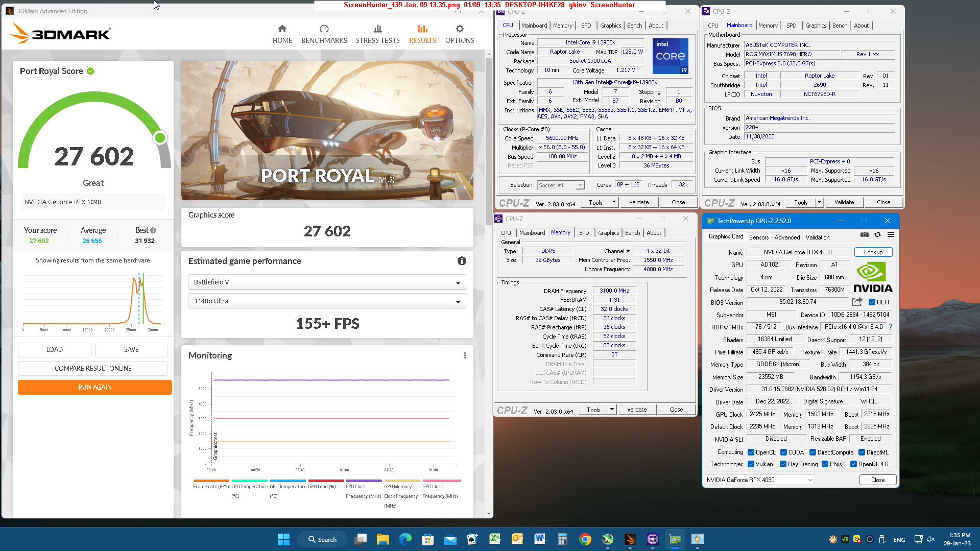Click the BIOS share/export icon in GPU-Z
980x551 pixels.
point(857,302)
